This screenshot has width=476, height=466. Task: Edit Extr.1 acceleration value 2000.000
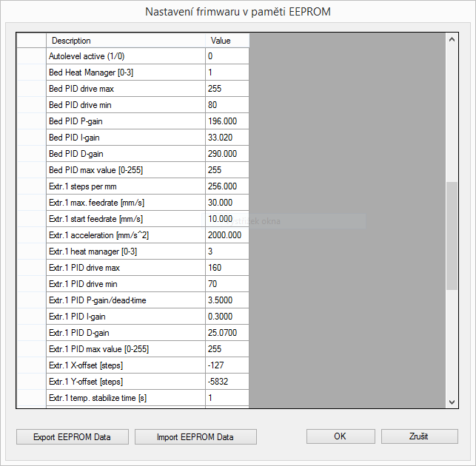[x=227, y=235]
